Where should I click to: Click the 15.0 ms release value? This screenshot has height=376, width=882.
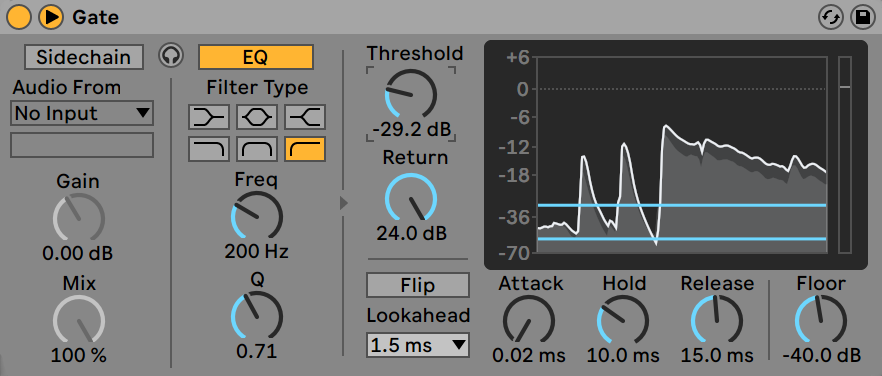tap(717, 356)
